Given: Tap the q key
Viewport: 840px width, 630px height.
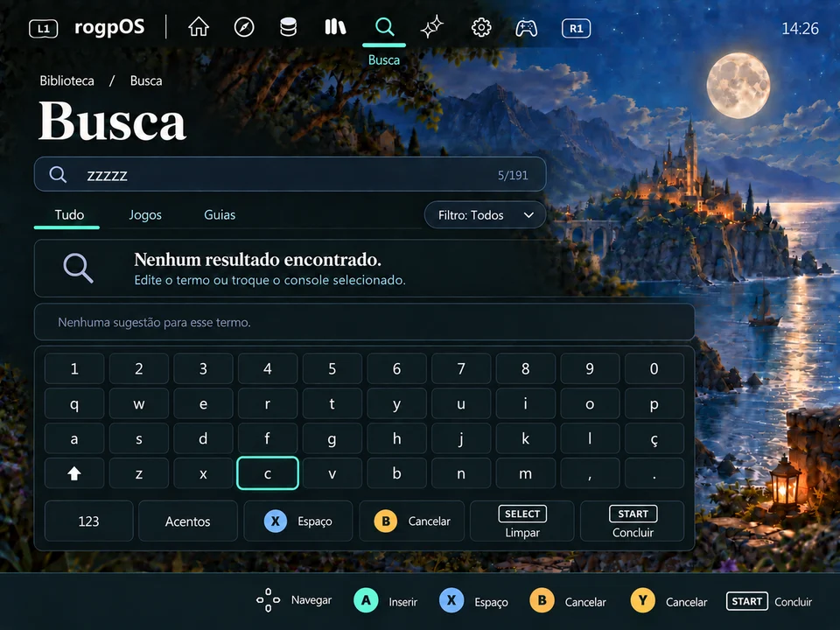Looking at the screenshot, I should pyautogui.click(x=74, y=403).
